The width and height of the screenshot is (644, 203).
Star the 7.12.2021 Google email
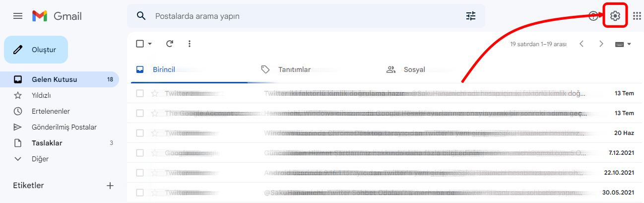coord(155,153)
